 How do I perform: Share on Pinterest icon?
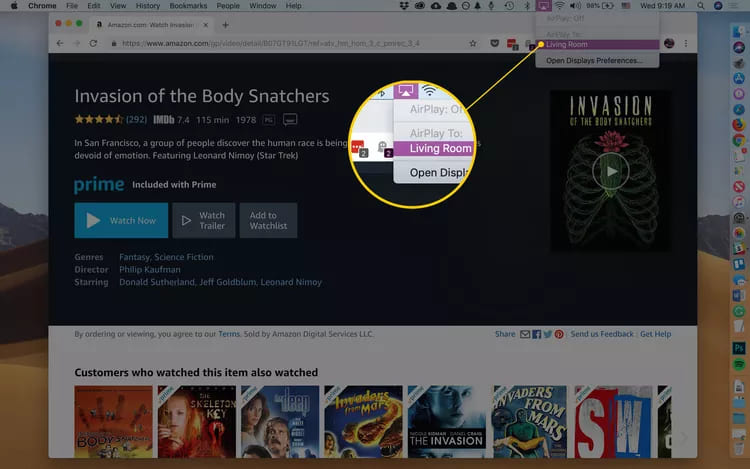(559, 334)
